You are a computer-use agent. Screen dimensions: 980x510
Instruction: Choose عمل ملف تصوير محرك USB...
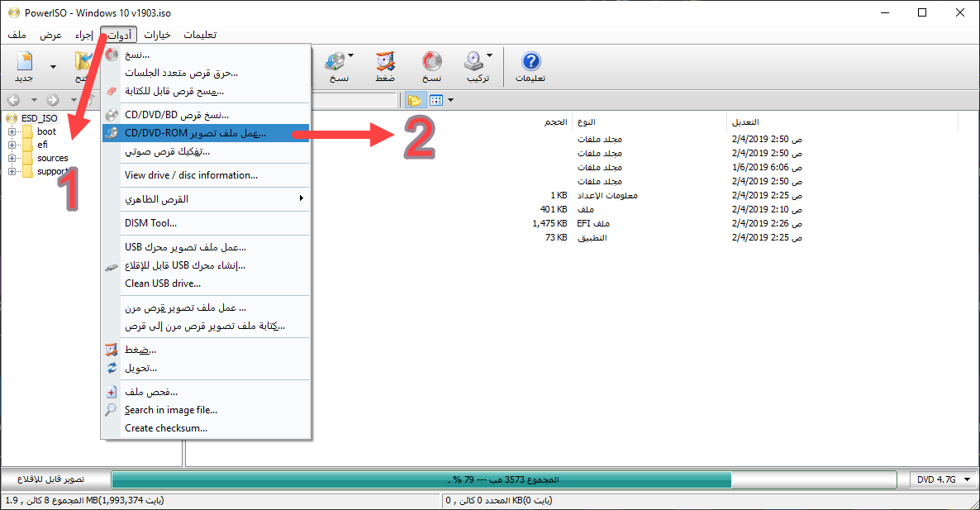207,247
